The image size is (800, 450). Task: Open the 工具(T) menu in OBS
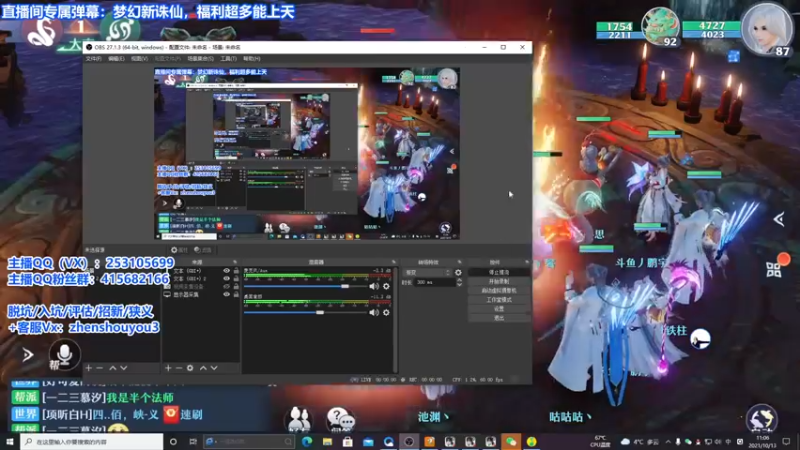(x=228, y=59)
